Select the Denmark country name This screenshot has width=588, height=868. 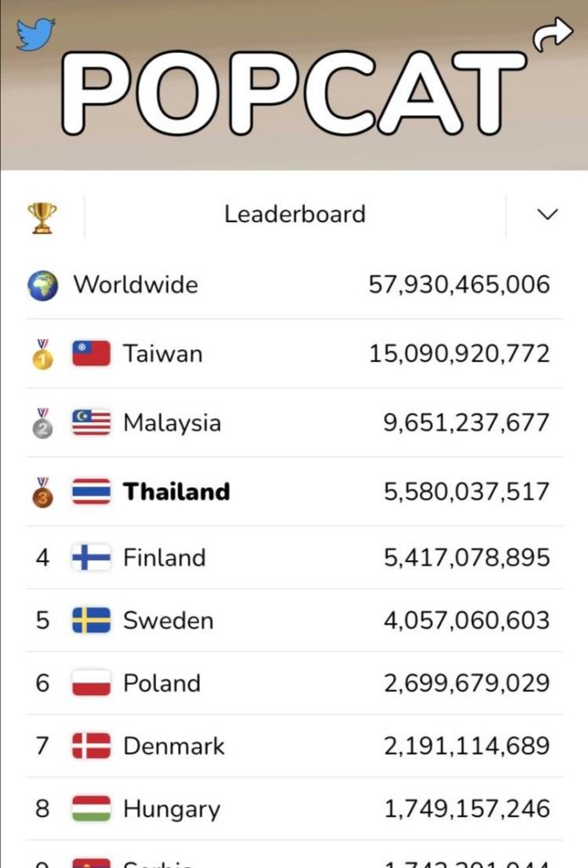pos(174,746)
